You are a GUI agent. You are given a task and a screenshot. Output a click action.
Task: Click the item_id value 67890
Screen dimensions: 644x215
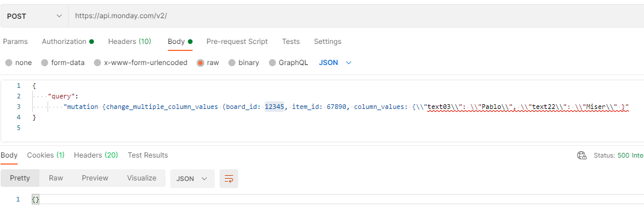(337, 107)
